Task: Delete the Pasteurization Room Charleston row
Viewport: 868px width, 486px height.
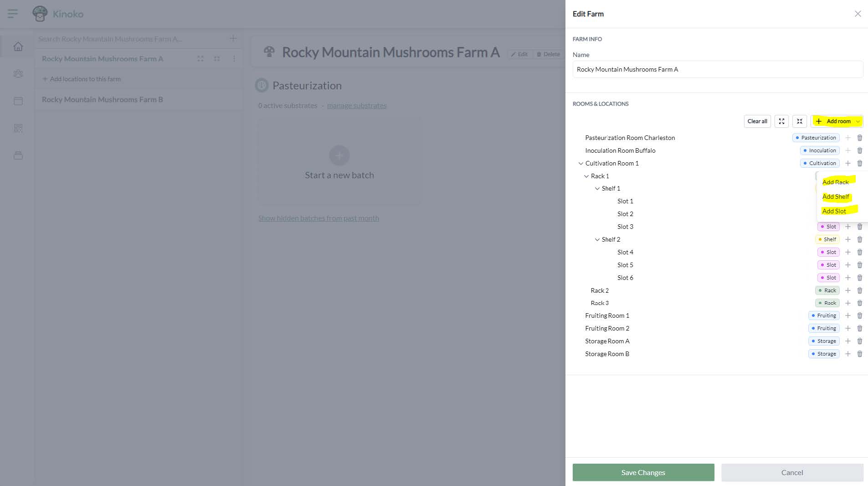Action: [x=859, y=138]
